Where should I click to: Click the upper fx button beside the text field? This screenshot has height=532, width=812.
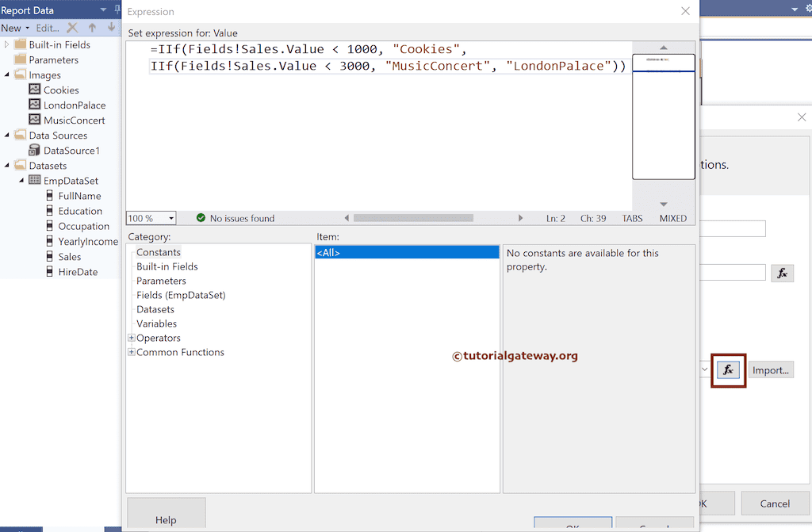tap(783, 273)
